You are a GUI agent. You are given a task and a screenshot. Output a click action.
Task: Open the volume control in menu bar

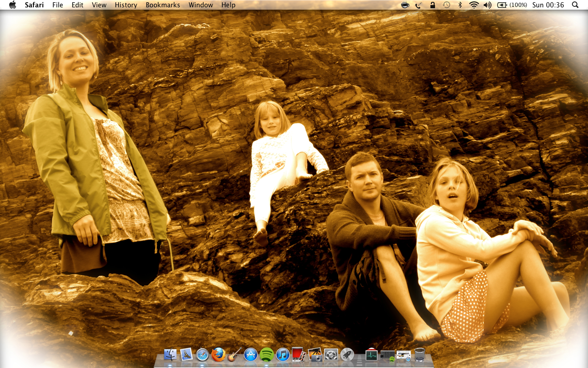coord(487,5)
